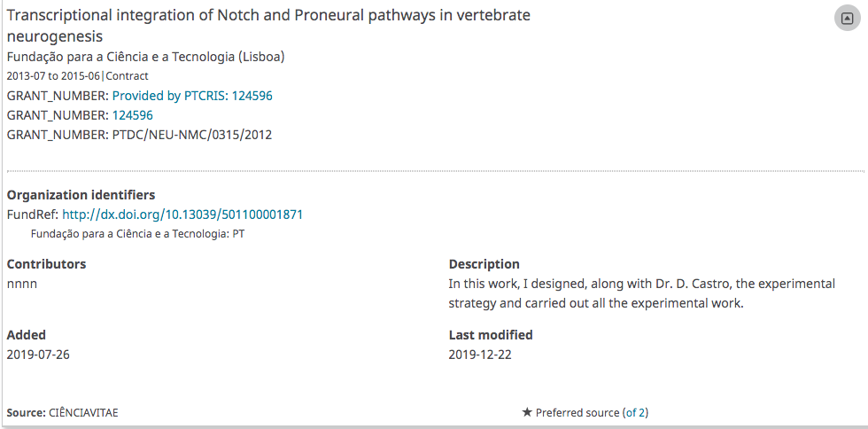Viewport: 868px width, 429px height.
Task: Click the Contributors heading
Action: pos(46,264)
